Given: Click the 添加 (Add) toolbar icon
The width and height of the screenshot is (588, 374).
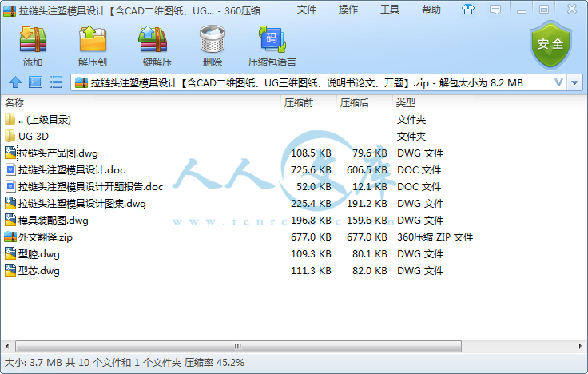Looking at the screenshot, I should tap(33, 39).
